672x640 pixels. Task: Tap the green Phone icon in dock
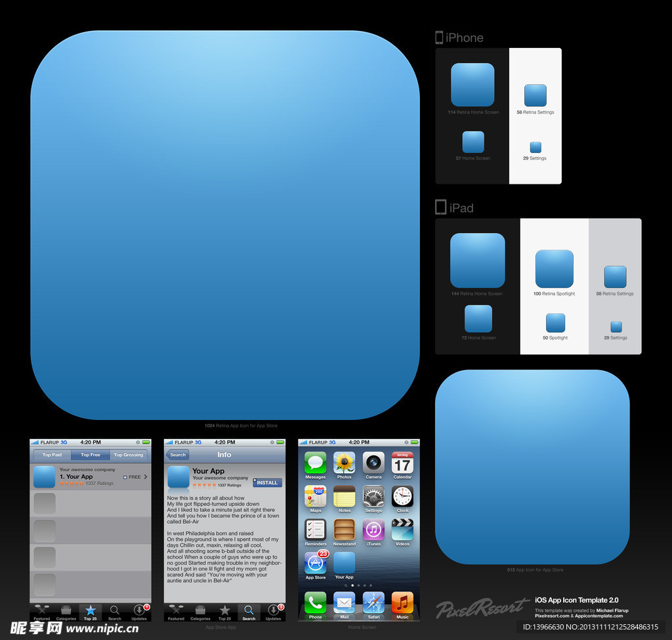click(315, 603)
